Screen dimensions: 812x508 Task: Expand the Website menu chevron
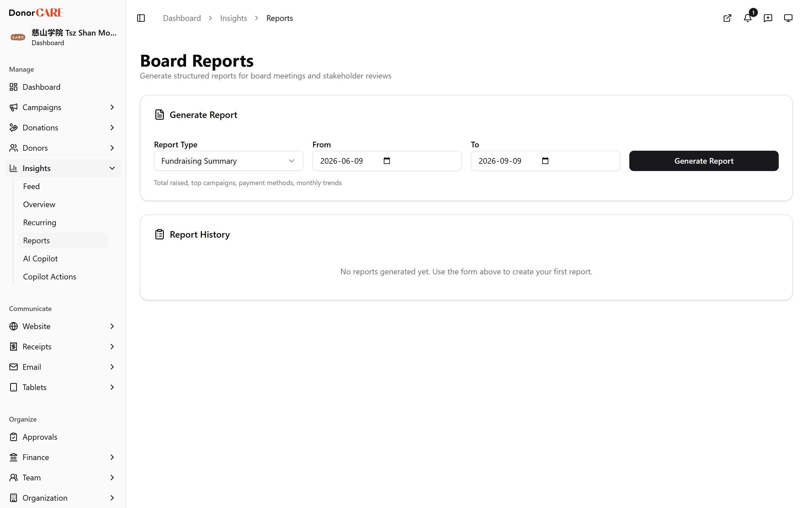pyautogui.click(x=112, y=326)
